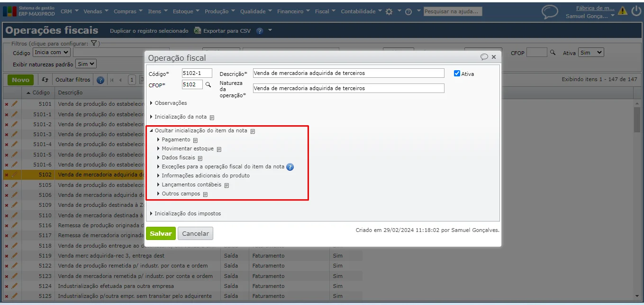Open the chat bubble icon in top bar
This screenshot has height=305, width=644.
click(x=550, y=12)
